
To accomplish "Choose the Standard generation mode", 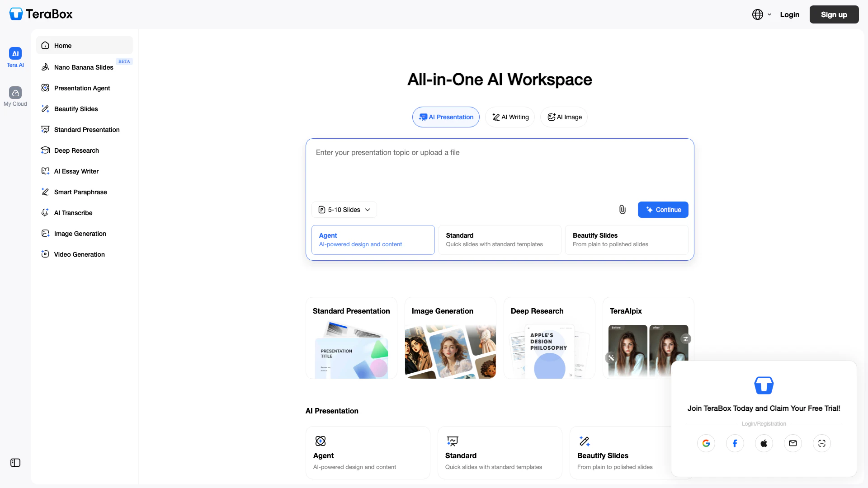I will click(499, 239).
